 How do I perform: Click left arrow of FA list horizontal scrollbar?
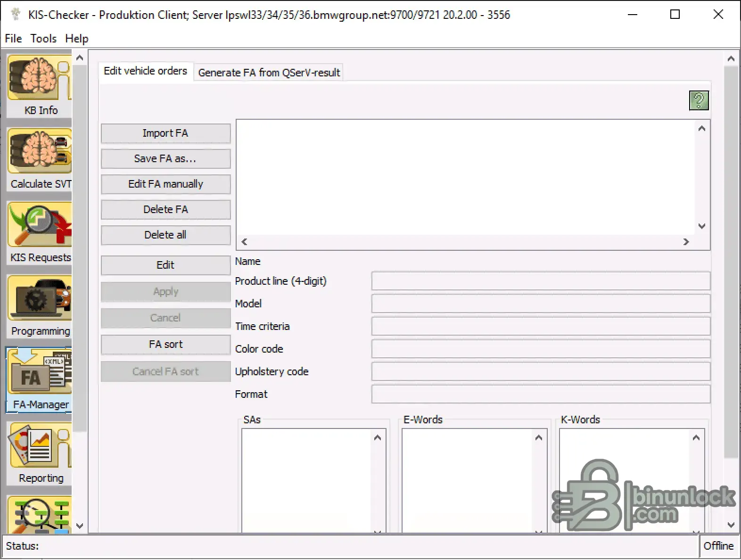coord(244,242)
